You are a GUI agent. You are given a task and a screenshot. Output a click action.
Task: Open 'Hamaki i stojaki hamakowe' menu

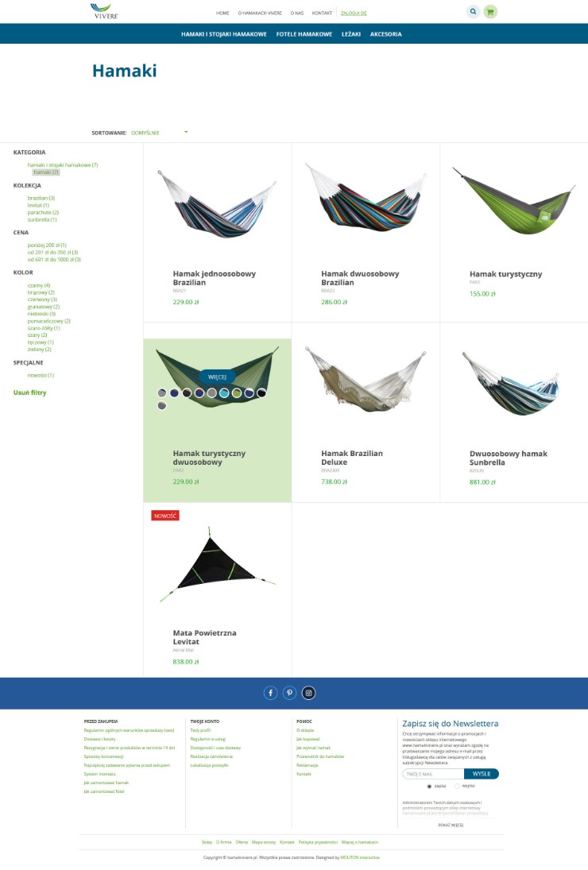pyautogui.click(x=223, y=34)
